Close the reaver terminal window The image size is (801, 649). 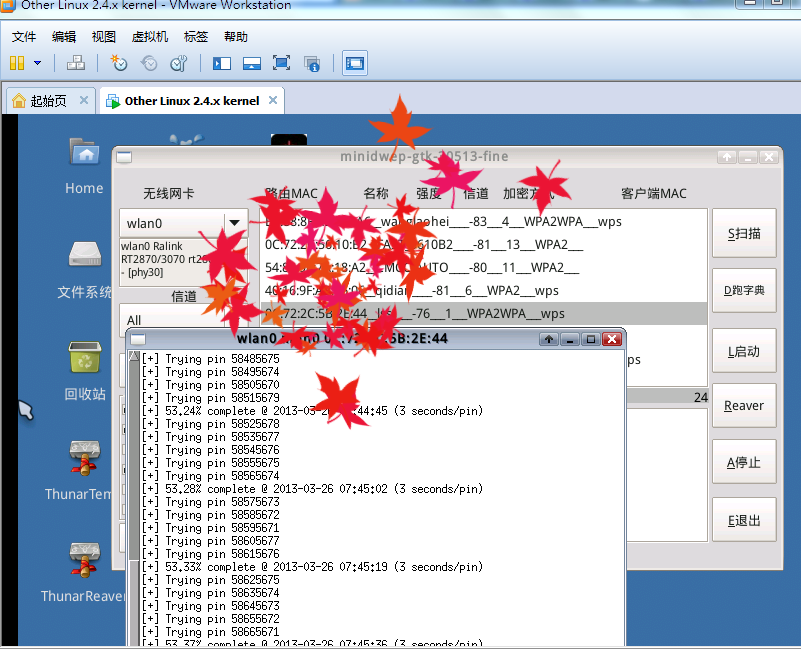612,339
